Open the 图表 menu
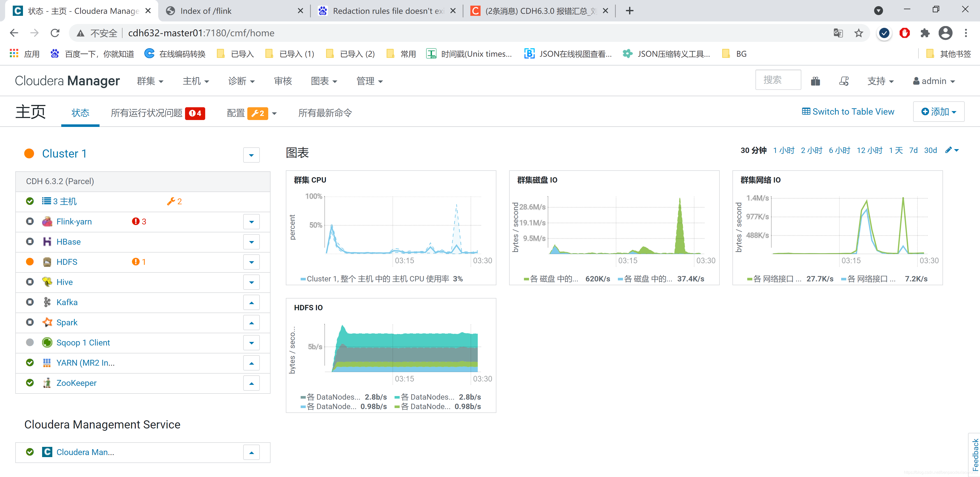Image resolution: width=980 pixels, height=477 pixels. [x=324, y=81]
